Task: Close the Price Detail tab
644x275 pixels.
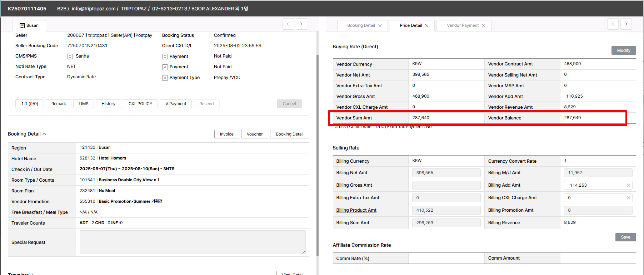Action: tap(427, 26)
